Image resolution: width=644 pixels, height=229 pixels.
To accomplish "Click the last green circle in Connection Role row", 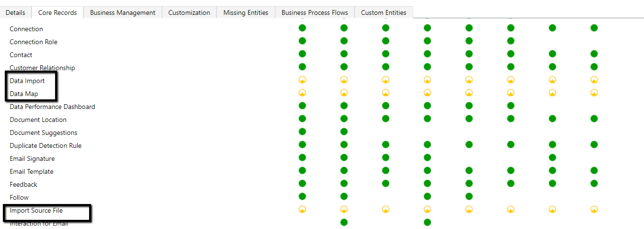I will [511, 41].
